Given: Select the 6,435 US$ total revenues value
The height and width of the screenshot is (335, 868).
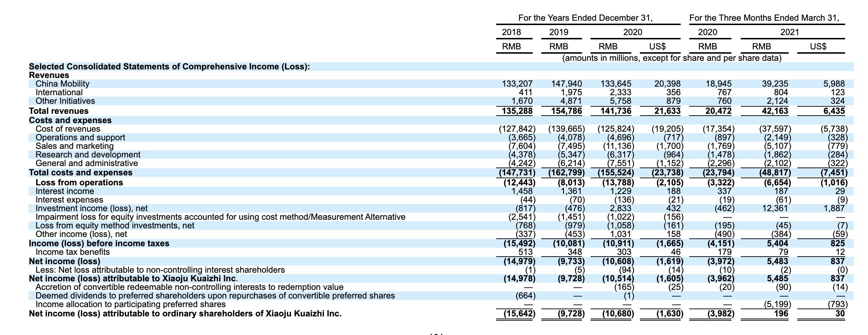Looking at the screenshot, I should [834, 111].
